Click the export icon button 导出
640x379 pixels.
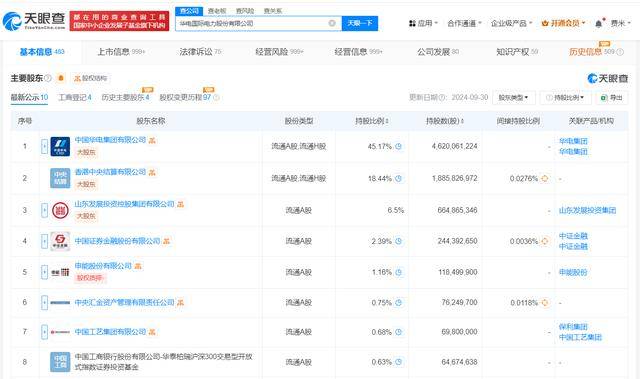tap(611, 98)
